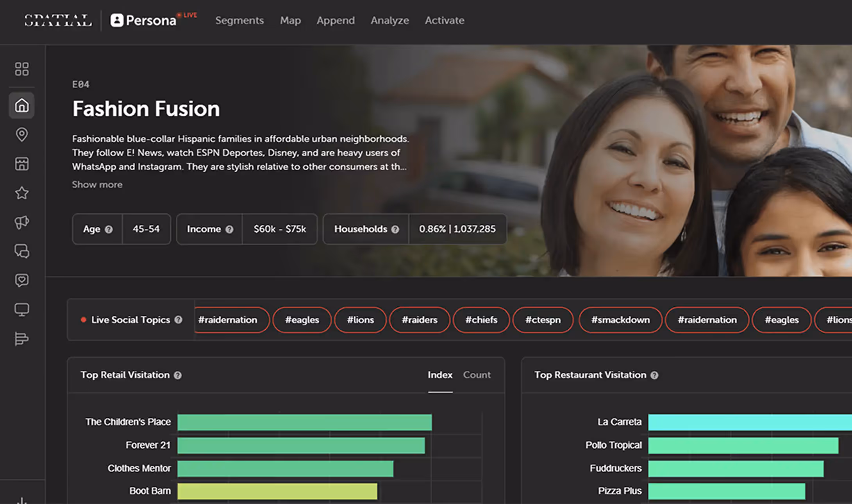This screenshot has height=504, width=852.
Task: Switch retail chart to Count tab
Action: pyautogui.click(x=477, y=375)
